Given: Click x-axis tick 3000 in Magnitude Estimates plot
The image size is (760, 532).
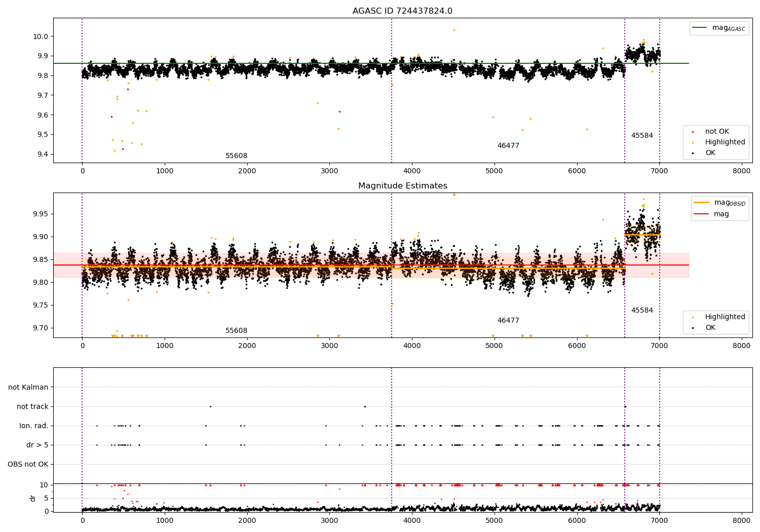Looking at the screenshot, I should [329, 346].
